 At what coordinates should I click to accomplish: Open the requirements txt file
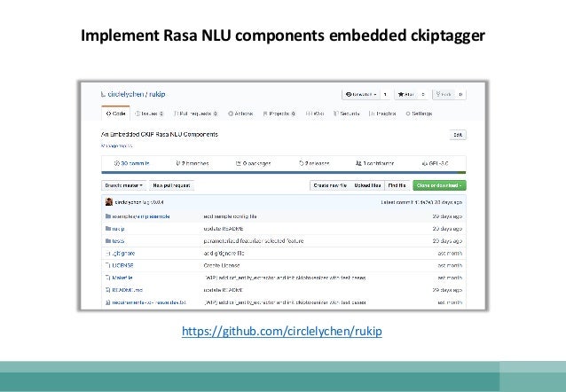149,302
